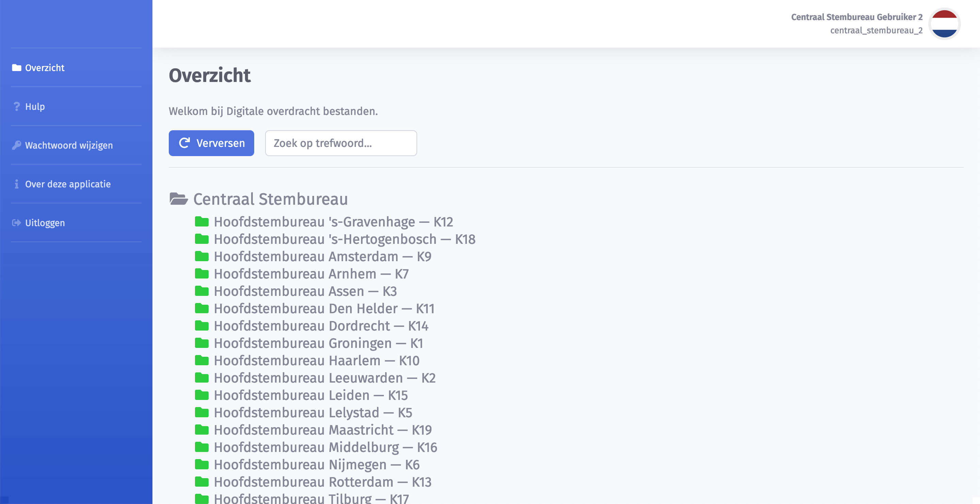The image size is (980, 504).
Task: Collapse the Centraal Stembureau tree
Action: (270, 199)
